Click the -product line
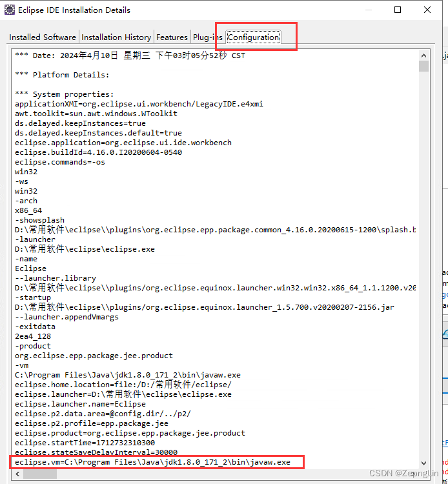 [33, 346]
